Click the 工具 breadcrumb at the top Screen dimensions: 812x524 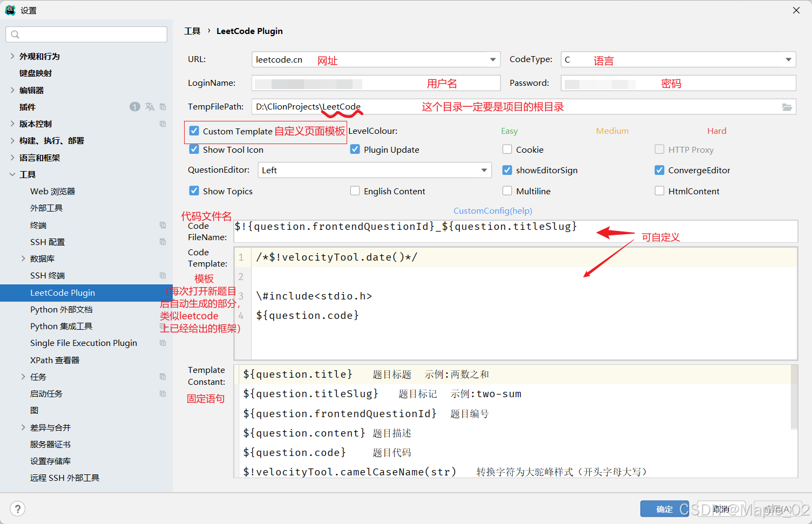(x=192, y=31)
